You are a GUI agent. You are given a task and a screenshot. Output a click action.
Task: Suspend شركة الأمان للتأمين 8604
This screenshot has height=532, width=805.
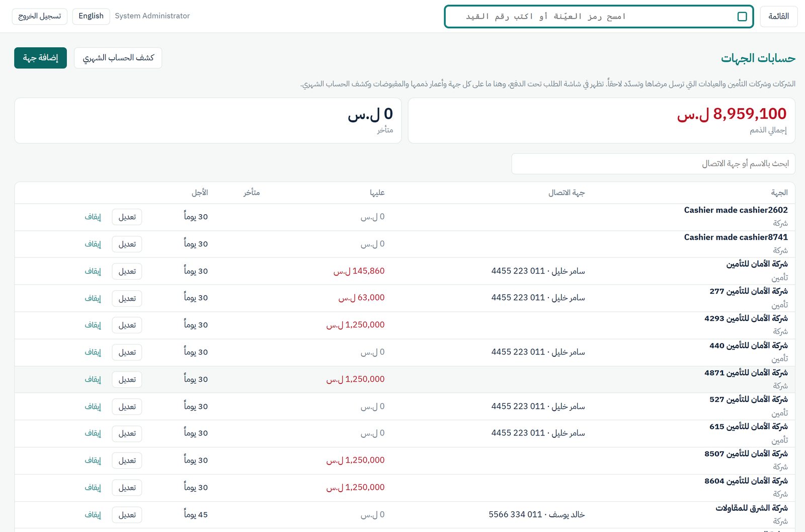point(93,488)
